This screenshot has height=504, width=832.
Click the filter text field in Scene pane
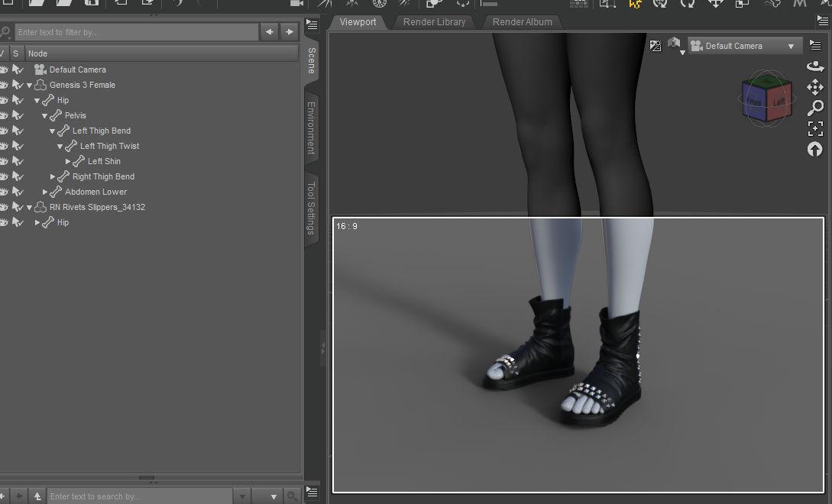136,32
